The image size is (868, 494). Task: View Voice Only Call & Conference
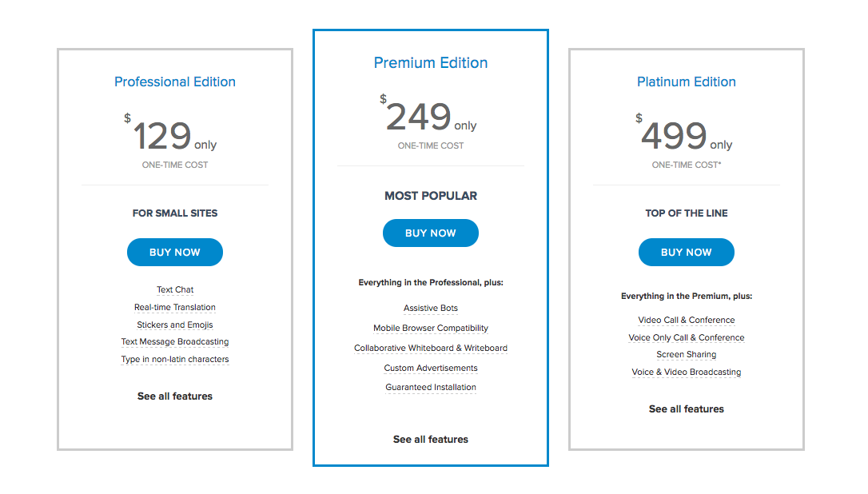point(687,337)
